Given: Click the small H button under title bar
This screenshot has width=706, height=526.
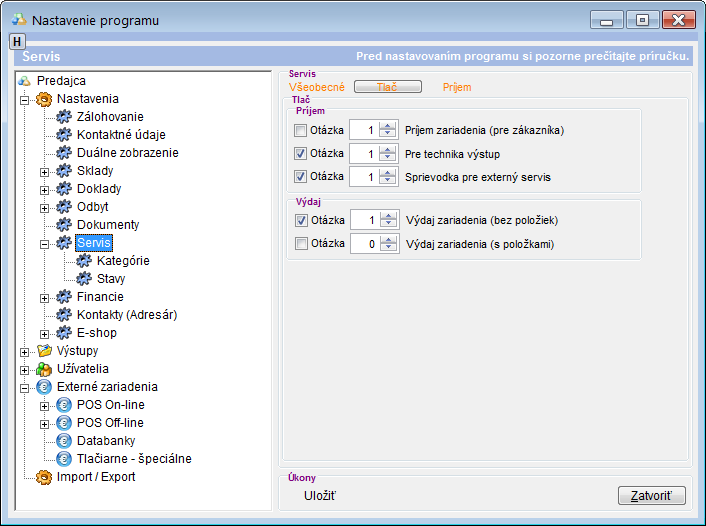Looking at the screenshot, I should pos(18,41).
